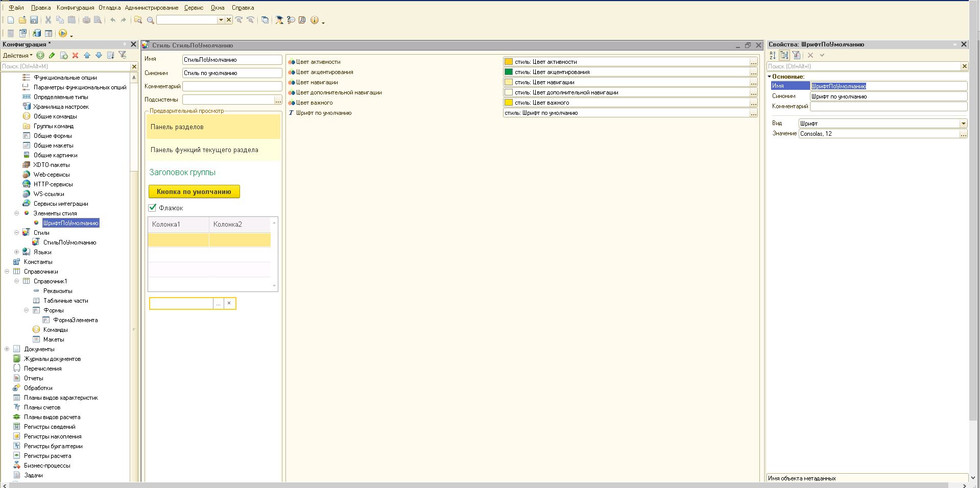Image resolution: width=980 pixels, height=488 pixels.
Task: Click ellipsis next to Шрифт по умолчанию style
Action: (x=753, y=113)
